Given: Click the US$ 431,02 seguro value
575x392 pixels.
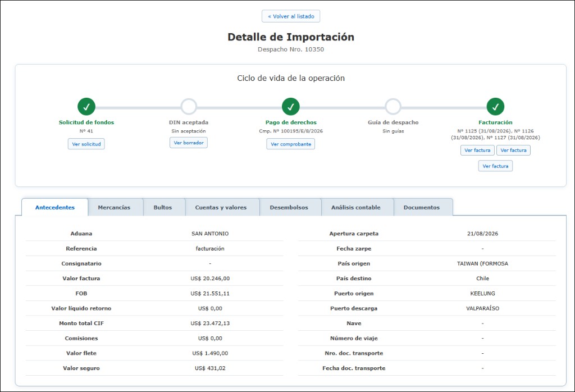Looking at the screenshot, I should pyautogui.click(x=210, y=368).
